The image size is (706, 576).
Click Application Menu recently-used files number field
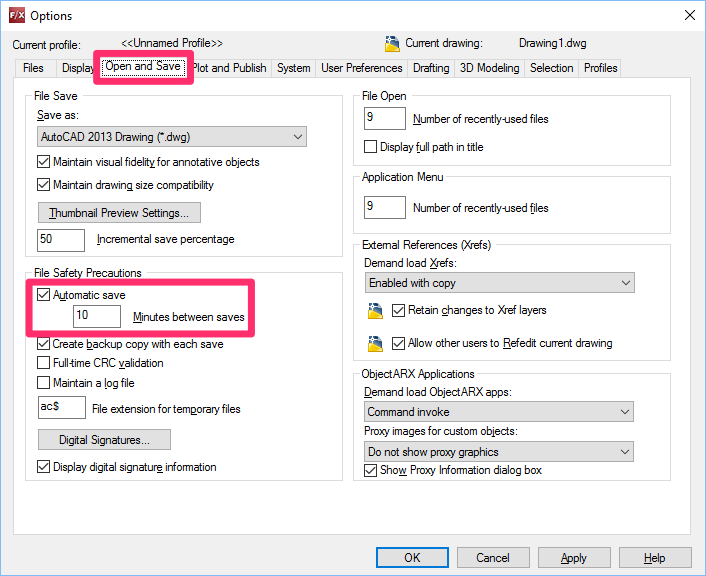tap(385, 207)
